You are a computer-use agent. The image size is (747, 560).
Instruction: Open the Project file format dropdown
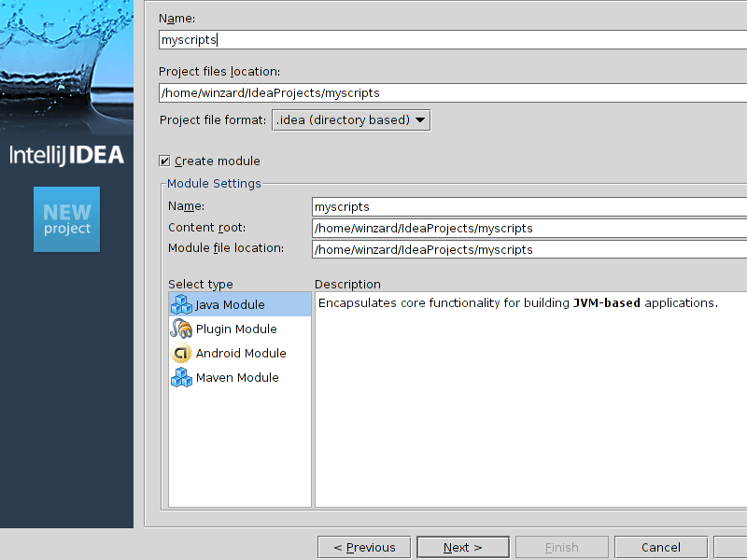point(350,119)
